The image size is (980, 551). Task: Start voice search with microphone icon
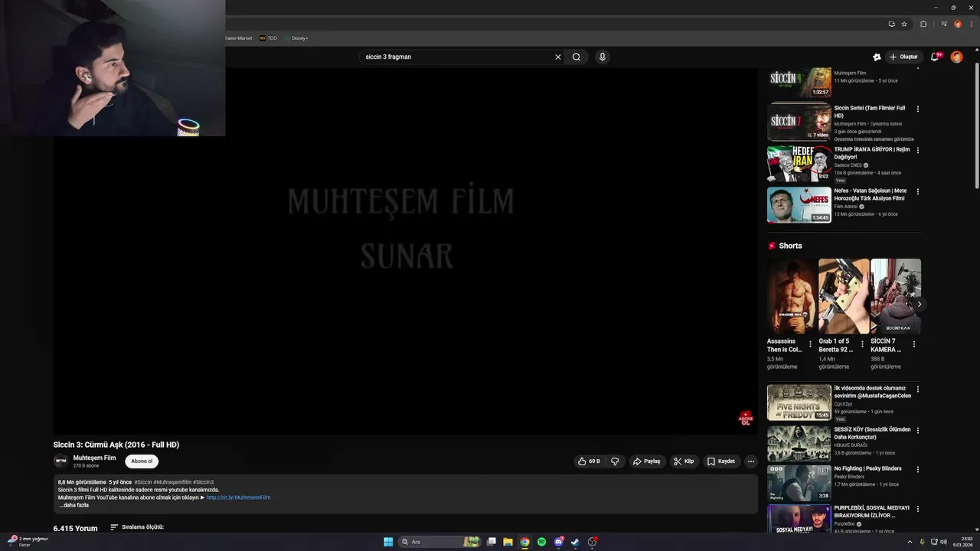click(x=603, y=57)
